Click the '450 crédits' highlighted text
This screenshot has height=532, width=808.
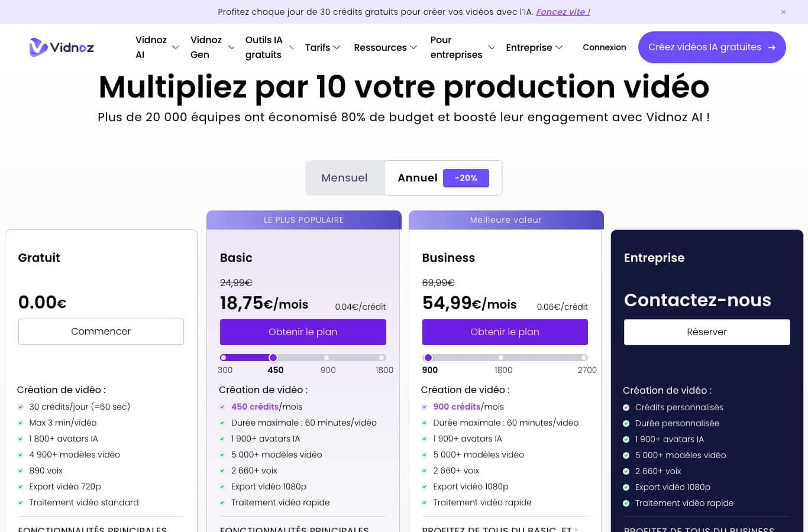coord(255,407)
